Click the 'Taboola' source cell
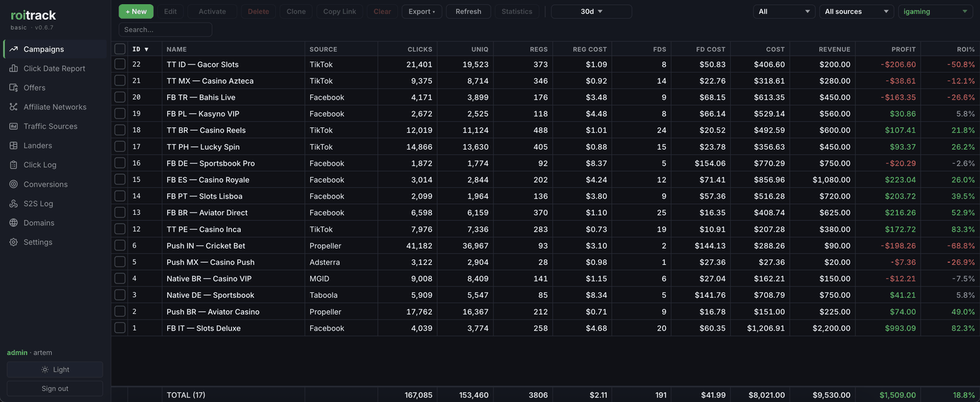980x402 pixels. (323, 295)
